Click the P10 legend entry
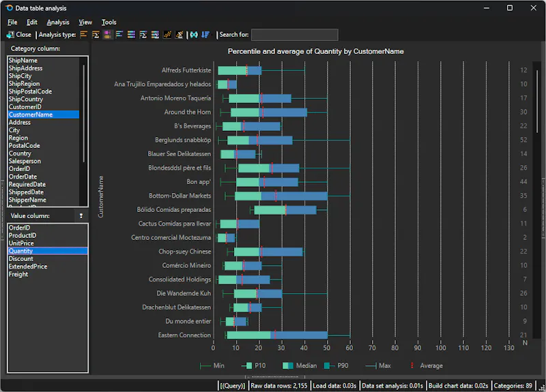 tap(253, 365)
